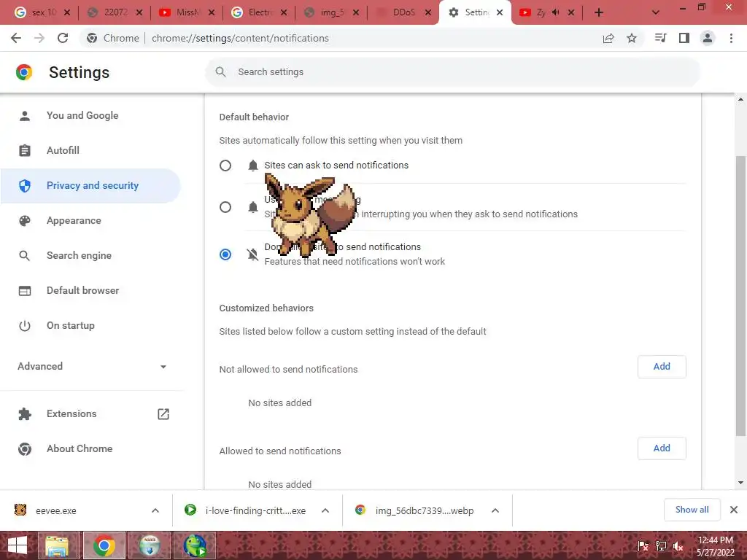The width and height of the screenshot is (747, 560).
Task: Add site to Not allowed notifications list
Action: 662,367
